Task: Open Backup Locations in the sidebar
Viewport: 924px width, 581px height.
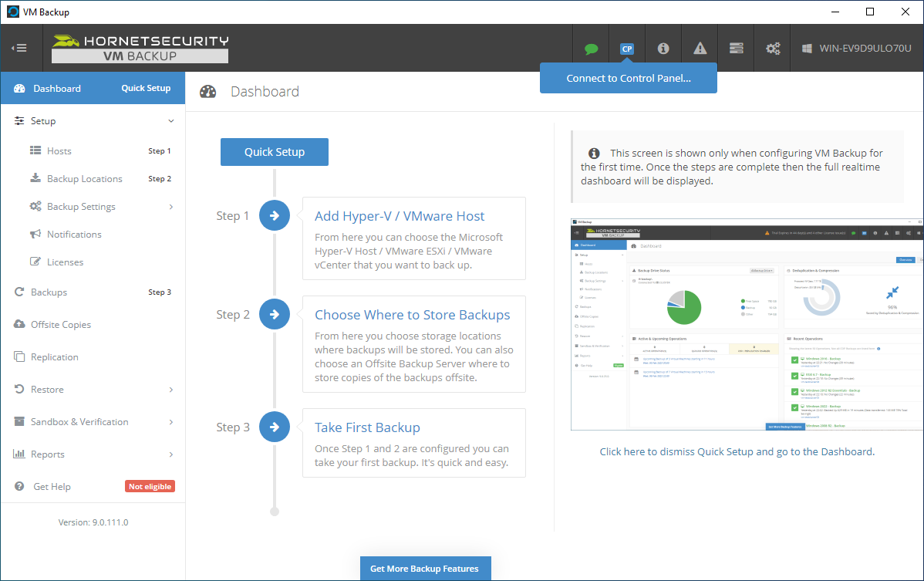Action: 85,178
